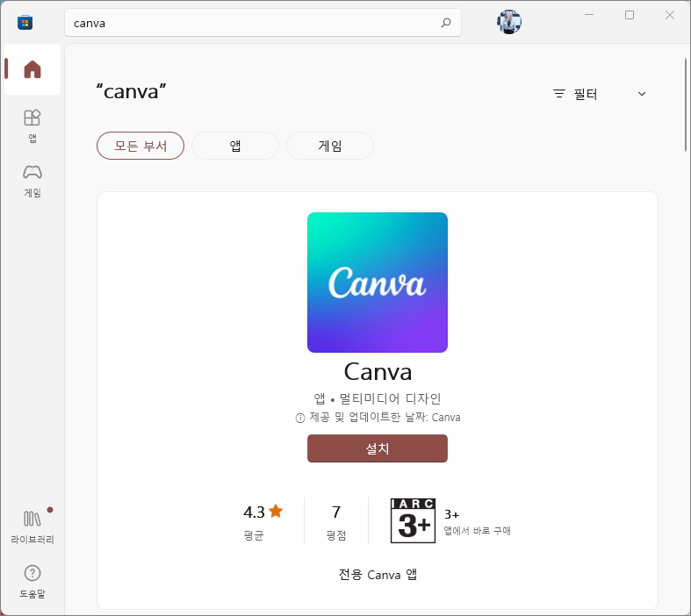691x616 pixels.
Task: Click the "canva" results heading
Action: [x=132, y=91]
